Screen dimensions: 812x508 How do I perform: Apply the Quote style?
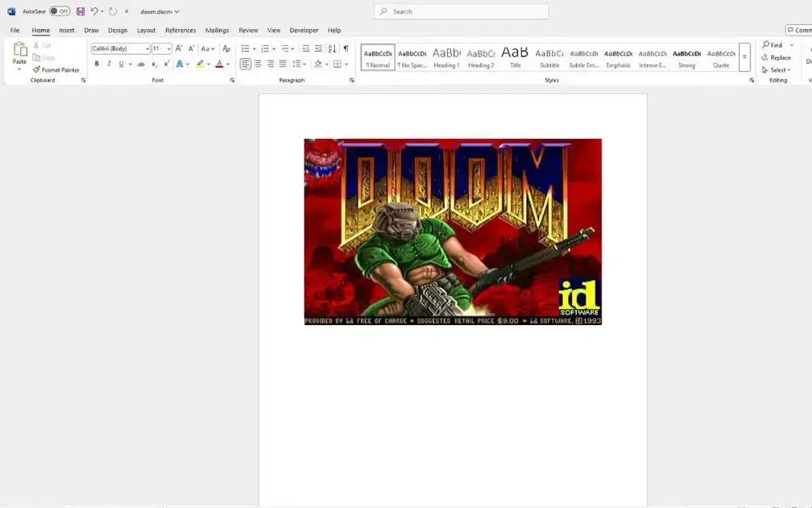(x=721, y=57)
